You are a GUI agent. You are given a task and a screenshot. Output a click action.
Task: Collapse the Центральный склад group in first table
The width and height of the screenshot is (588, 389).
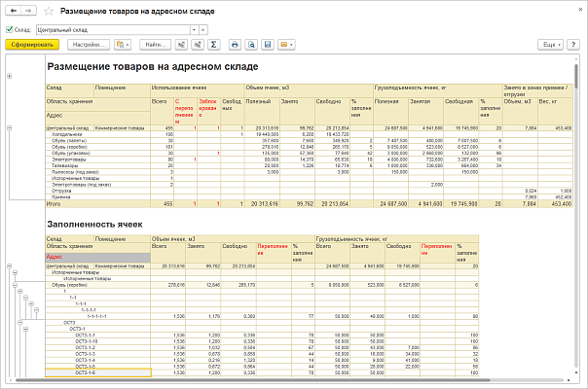[8, 127]
